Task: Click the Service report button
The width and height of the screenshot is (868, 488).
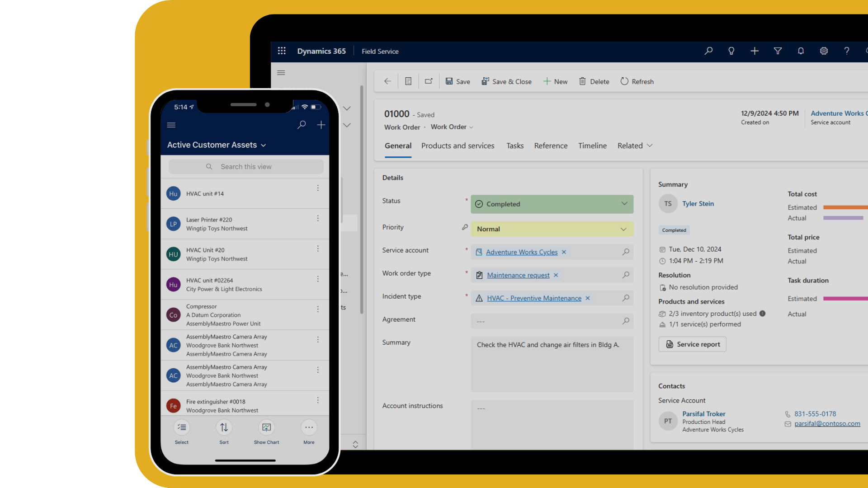Action: coord(692,344)
